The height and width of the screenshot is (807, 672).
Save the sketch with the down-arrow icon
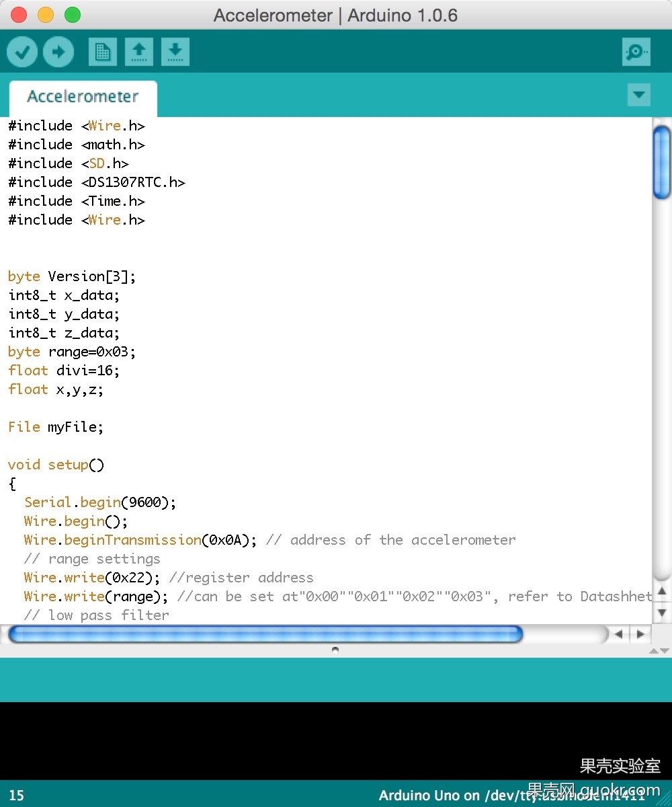[x=175, y=52]
